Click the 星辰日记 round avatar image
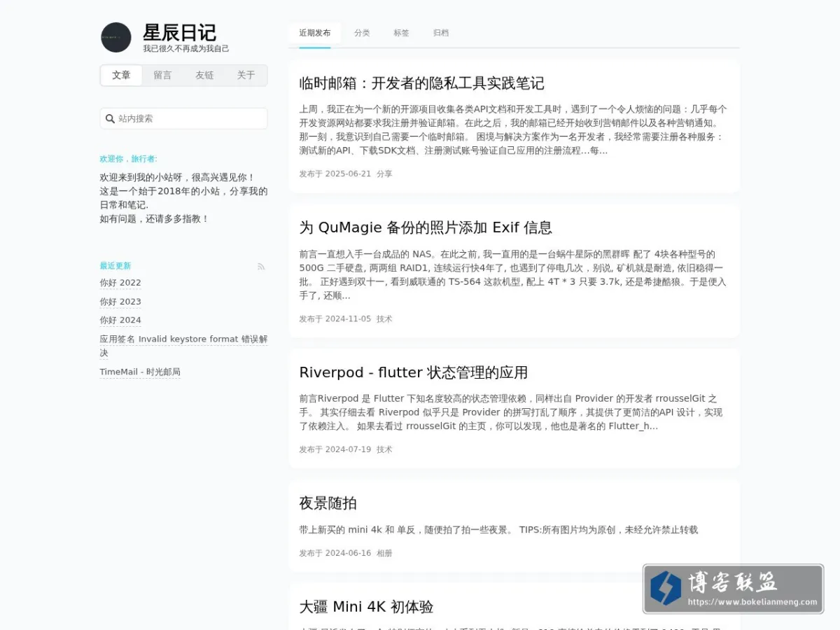 coord(115,37)
